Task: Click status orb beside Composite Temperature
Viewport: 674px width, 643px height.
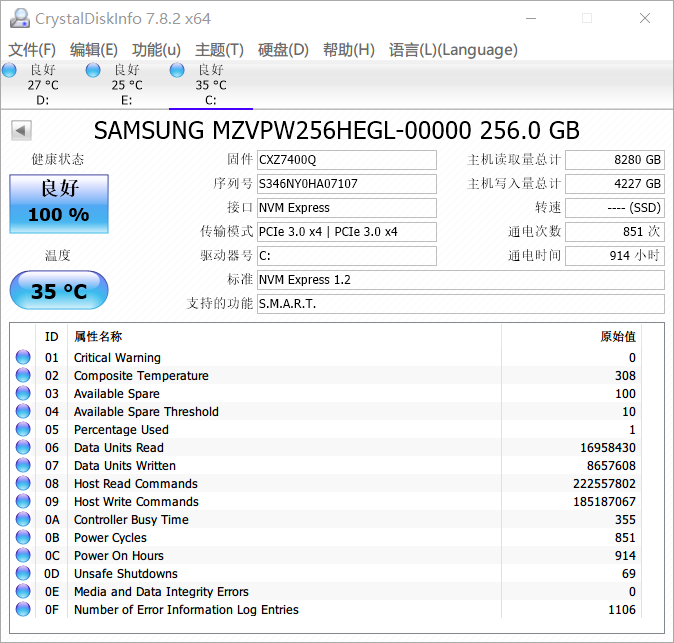Action: click(23, 375)
